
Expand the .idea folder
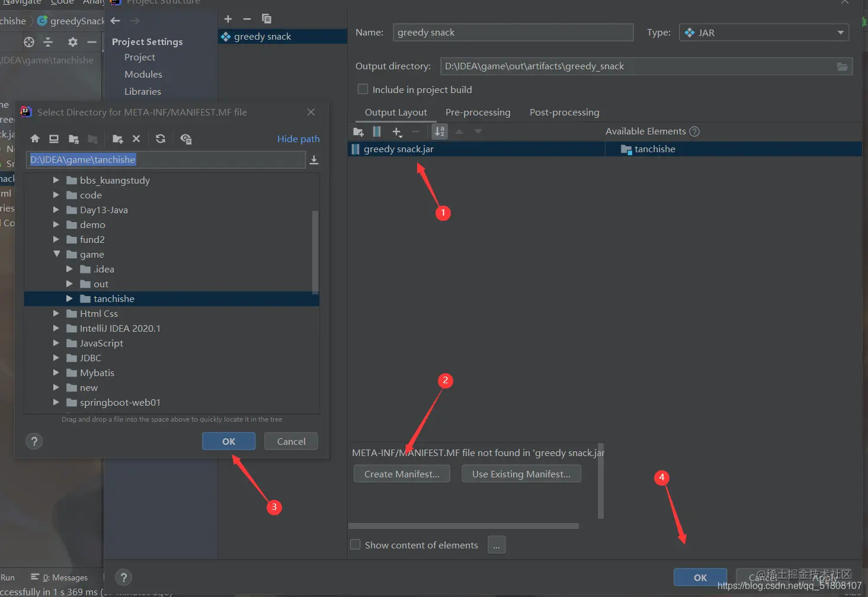tap(69, 269)
